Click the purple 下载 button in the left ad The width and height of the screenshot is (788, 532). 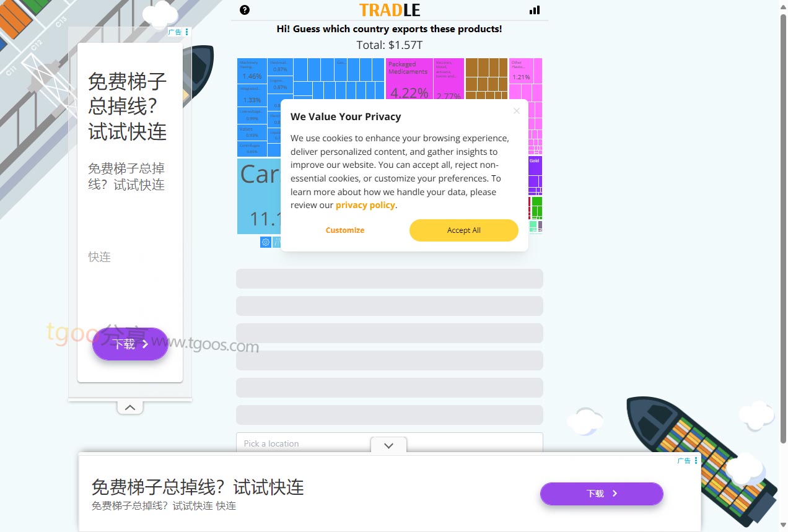pos(130,344)
